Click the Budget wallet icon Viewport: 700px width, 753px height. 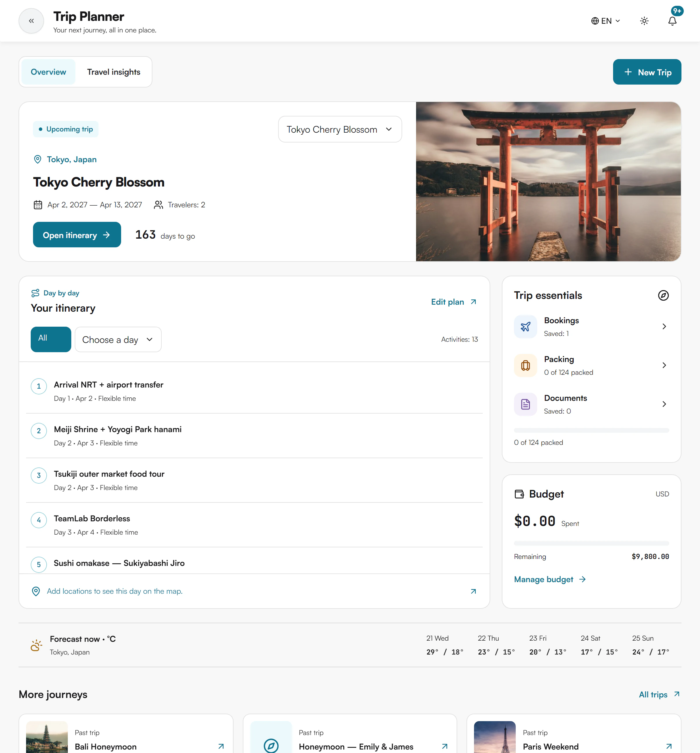(x=519, y=494)
